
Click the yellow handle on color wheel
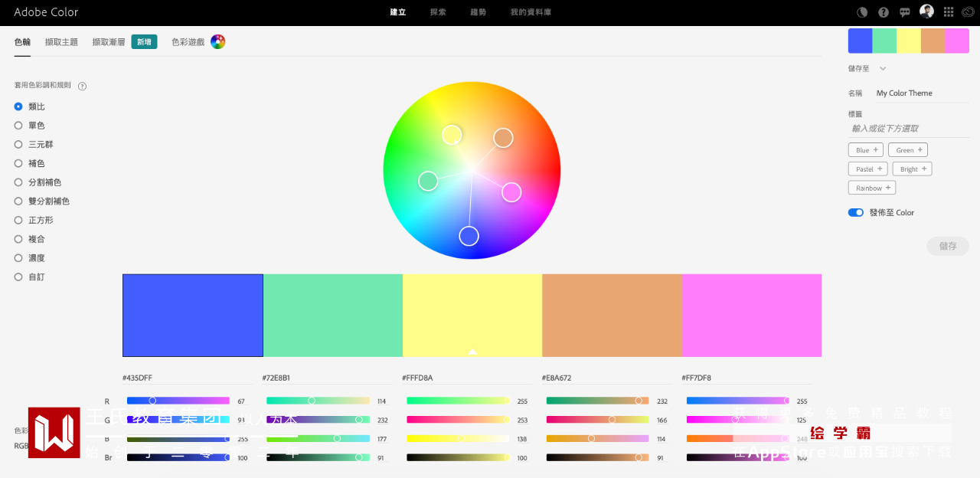click(x=452, y=135)
